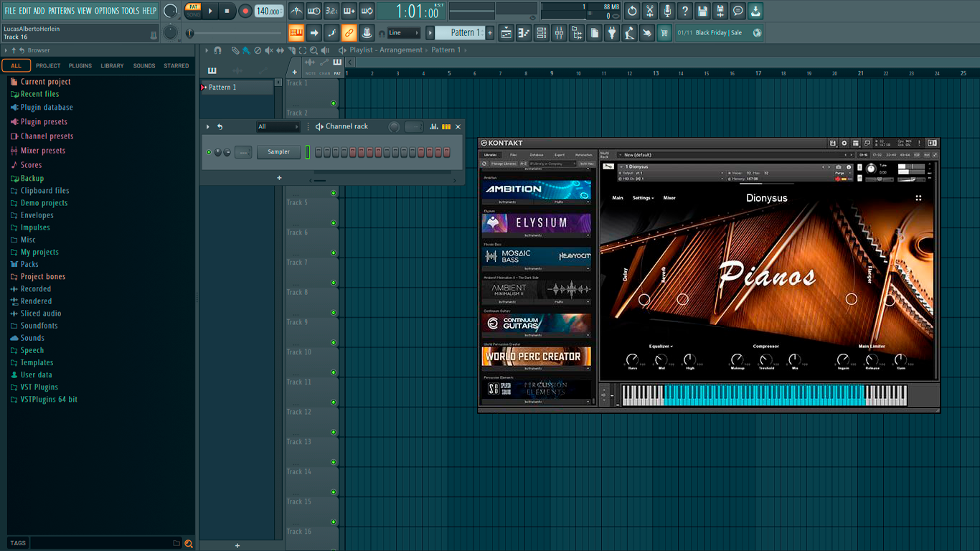Image resolution: width=980 pixels, height=551 pixels.
Task: Click the browser search magnifier icon
Action: 189,543
